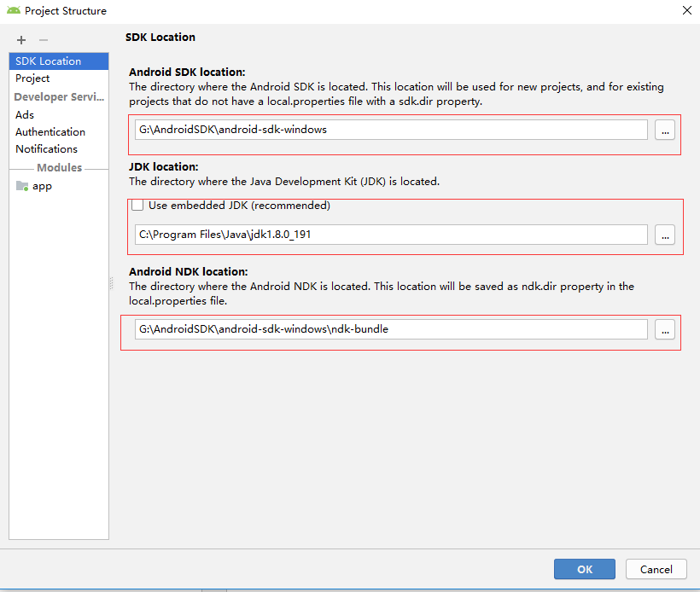The height and width of the screenshot is (592, 700).
Task: Open the Project settings section
Action: coord(32,78)
